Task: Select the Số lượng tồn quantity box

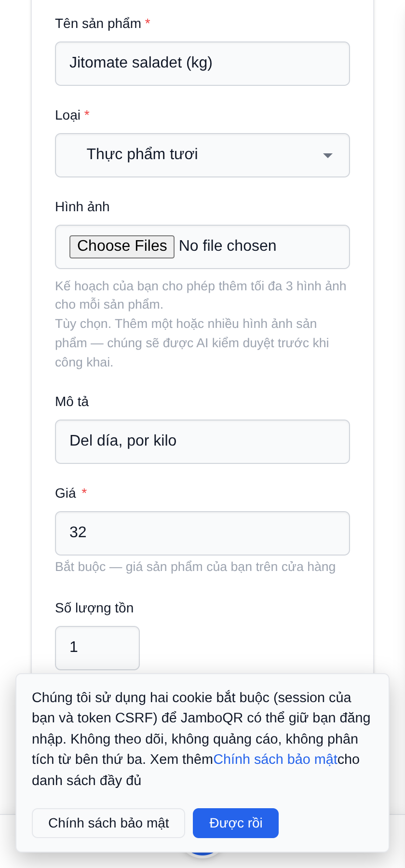Action: click(x=97, y=648)
